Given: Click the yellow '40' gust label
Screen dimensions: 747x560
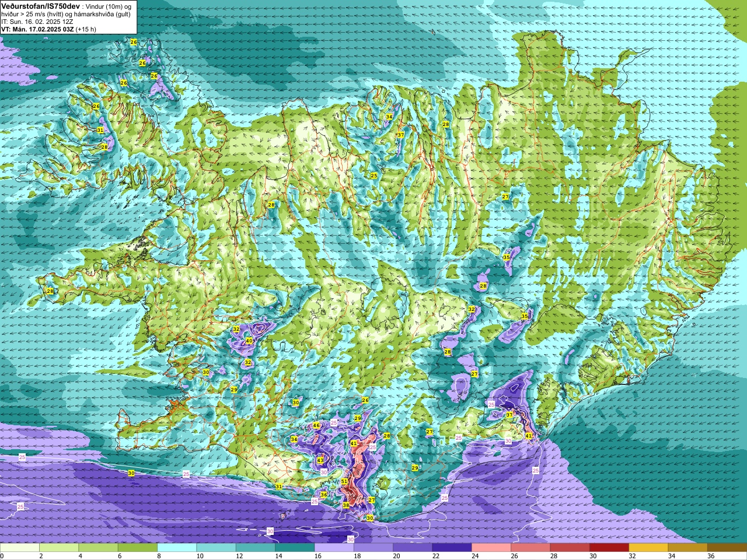Looking at the screenshot, I should [249, 341].
